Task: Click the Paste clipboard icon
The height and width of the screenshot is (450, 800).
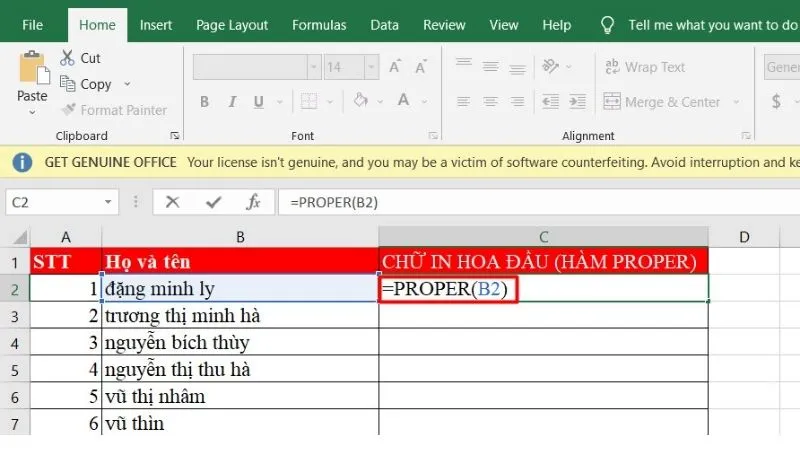Action: click(32, 70)
